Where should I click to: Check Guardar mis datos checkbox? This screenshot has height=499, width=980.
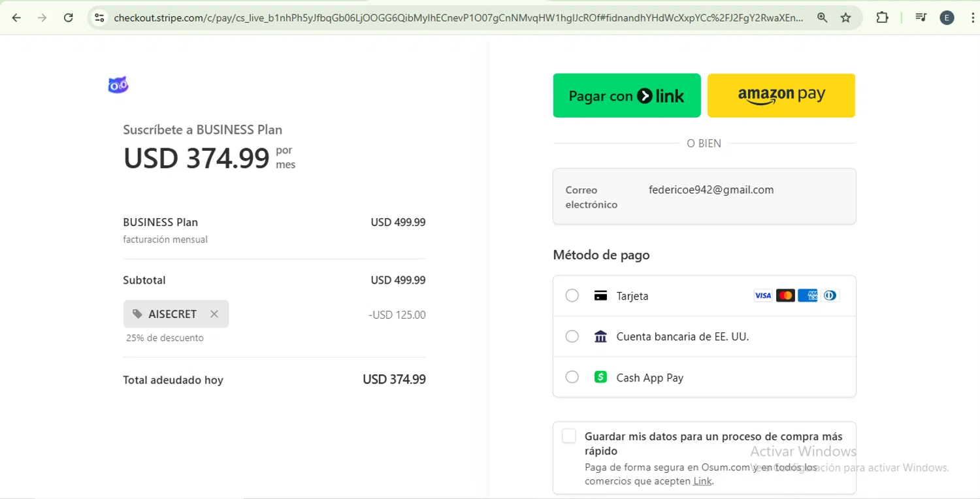(568, 436)
